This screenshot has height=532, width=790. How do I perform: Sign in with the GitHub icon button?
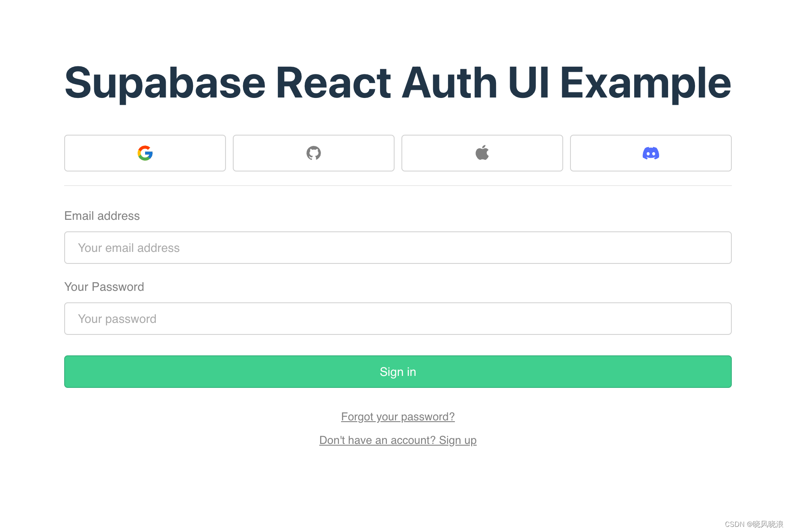314,153
